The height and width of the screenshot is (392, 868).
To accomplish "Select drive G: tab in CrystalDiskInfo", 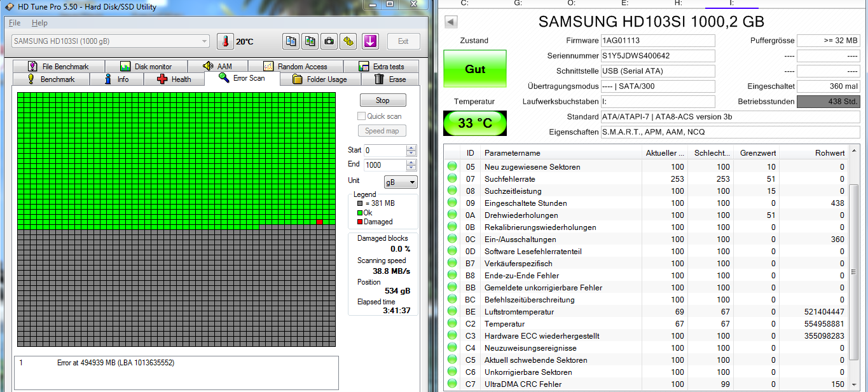I will (x=518, y=3).
